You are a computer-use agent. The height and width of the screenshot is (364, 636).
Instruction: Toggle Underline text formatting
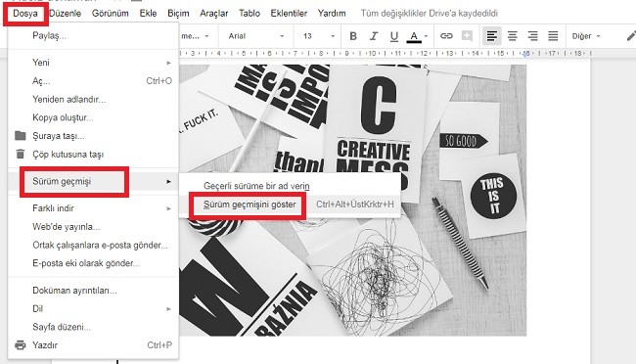click(x=394, y=36)
